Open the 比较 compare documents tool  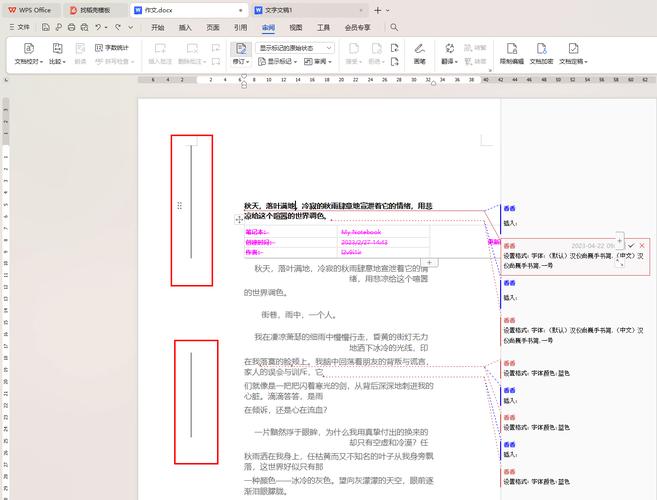coord(57,54)
